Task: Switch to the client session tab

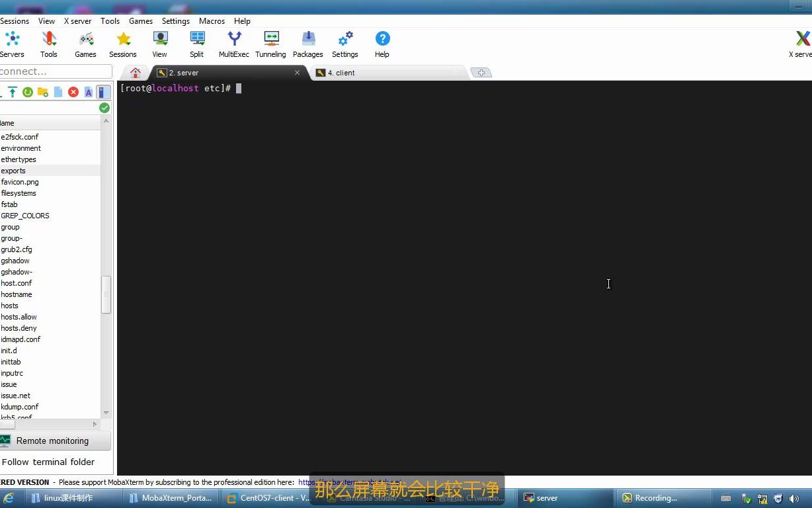Action: click(x=340, y=73)
